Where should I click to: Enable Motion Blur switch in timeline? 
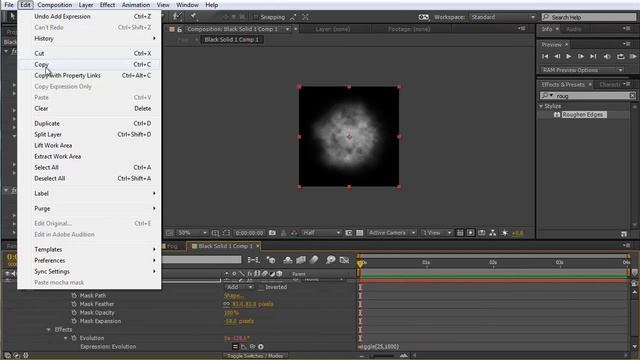[x=314, y=260]
